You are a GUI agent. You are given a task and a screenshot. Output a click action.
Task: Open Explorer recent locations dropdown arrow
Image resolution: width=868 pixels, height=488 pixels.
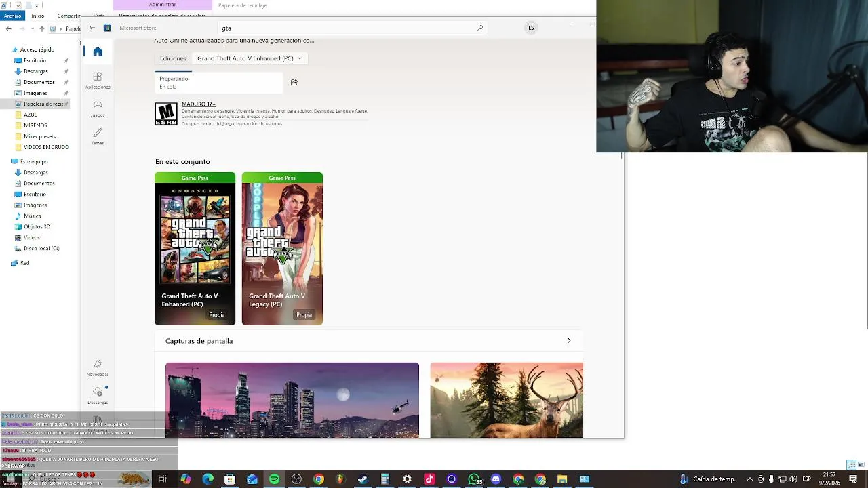pos(31,28)
